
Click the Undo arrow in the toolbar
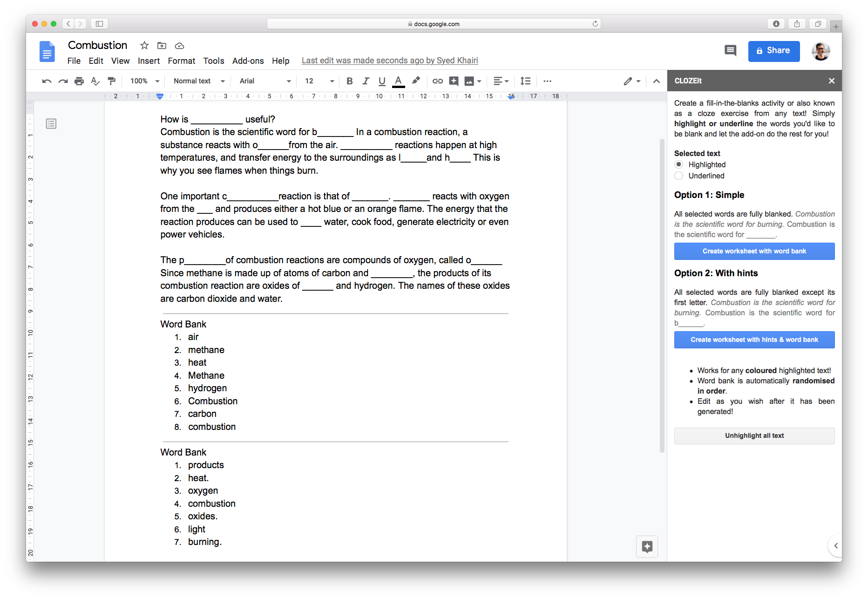click(x=47, y=81)
